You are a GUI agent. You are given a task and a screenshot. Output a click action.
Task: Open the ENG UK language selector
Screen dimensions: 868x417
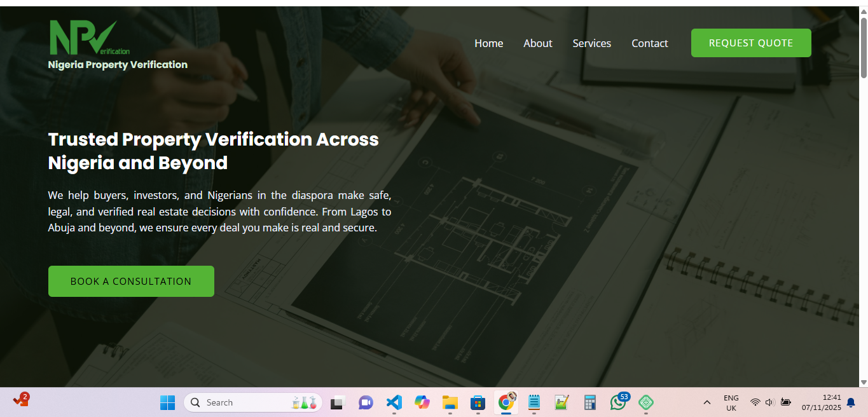pyautogui.click(x=730, y=402)
